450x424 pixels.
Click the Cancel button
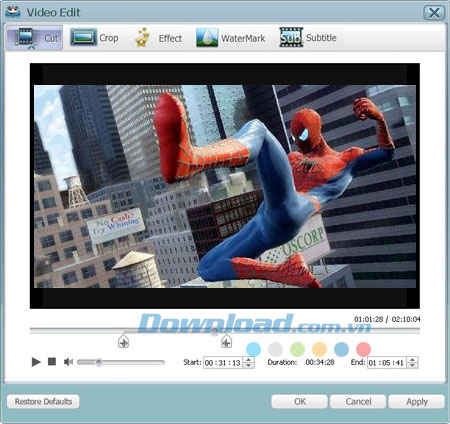(358, 402)
